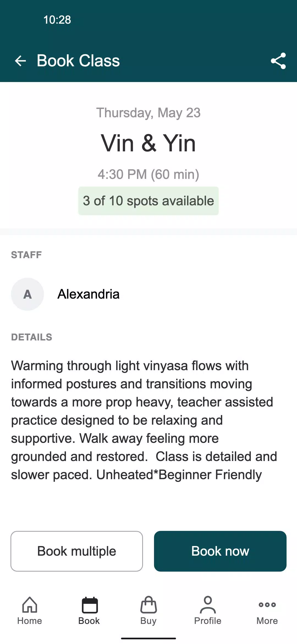Image resolution: width=297 pixels, height=644 pixels.
Task: Click the Book now button
Action: 220,551
